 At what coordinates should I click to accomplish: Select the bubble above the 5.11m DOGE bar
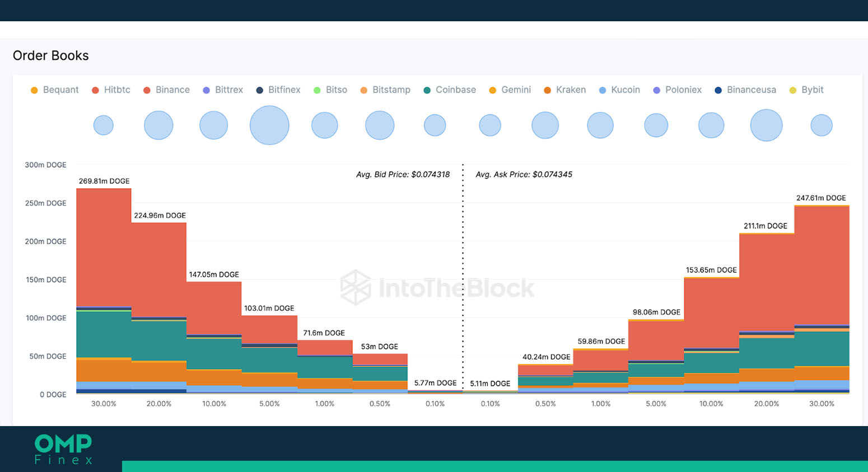(490, 125)
